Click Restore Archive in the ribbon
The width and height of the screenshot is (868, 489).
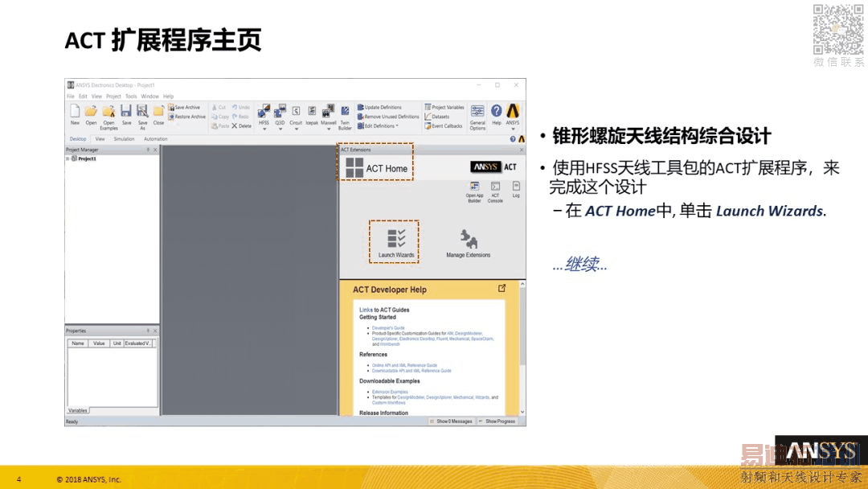(x=187, y=117)
